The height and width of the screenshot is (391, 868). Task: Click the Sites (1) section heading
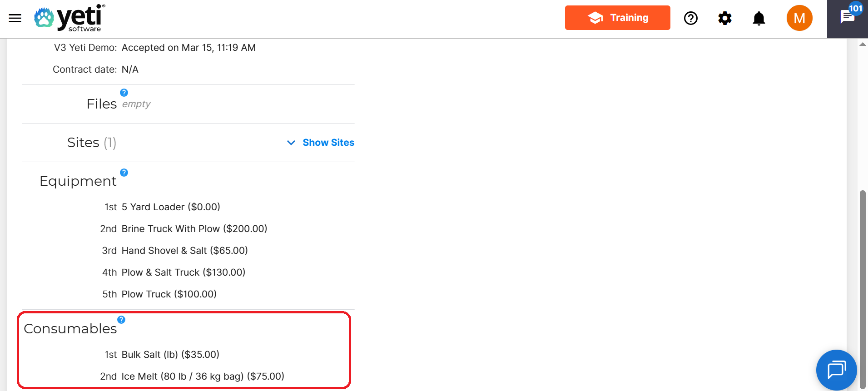pyautogui.click(x=91, y=143)
